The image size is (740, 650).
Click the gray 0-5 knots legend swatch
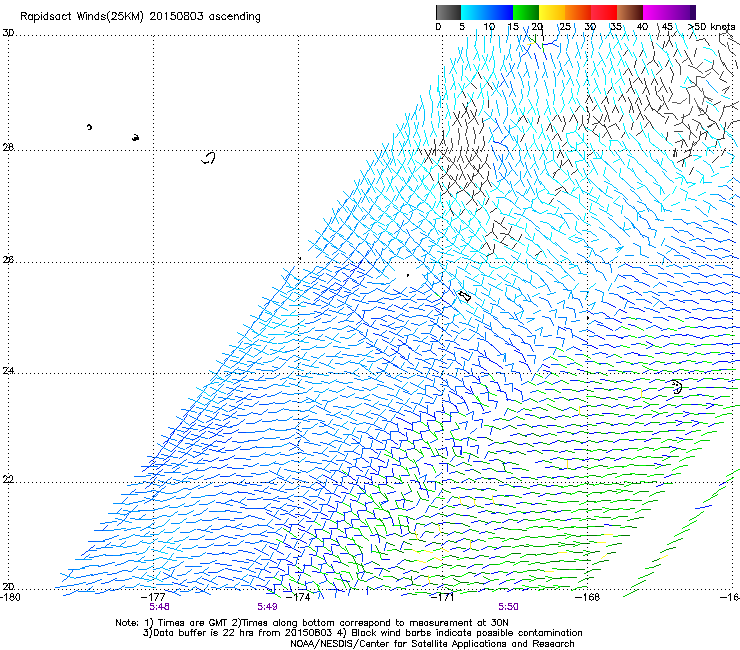(x=448, y=12)
